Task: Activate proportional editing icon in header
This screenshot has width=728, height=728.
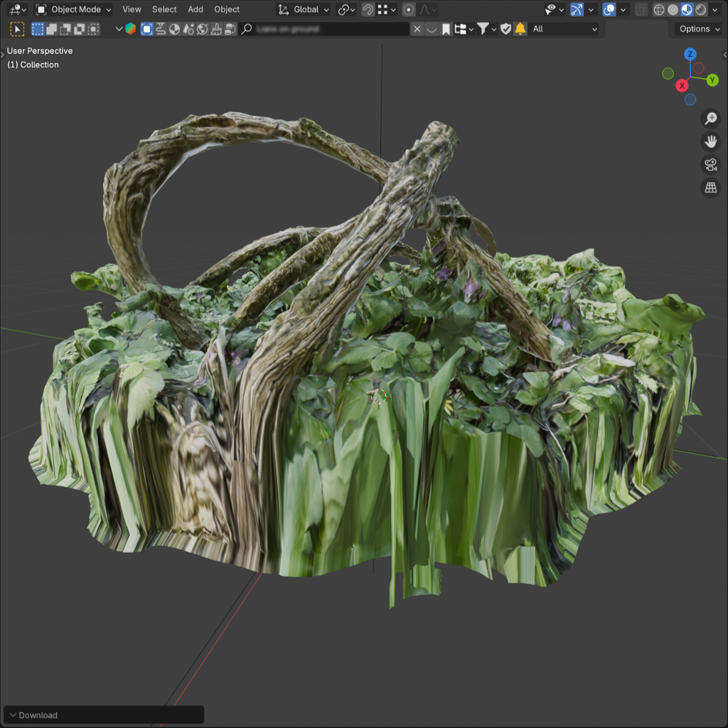Action: [x=409, y=9]
